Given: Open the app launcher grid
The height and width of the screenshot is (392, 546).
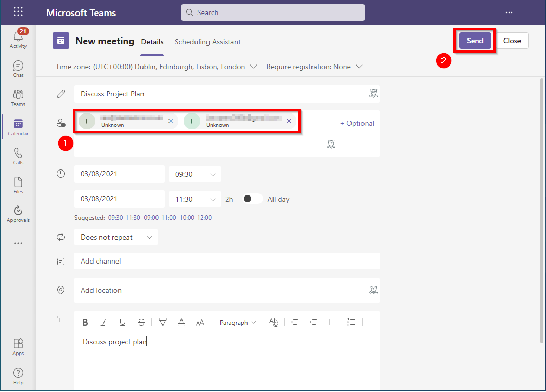Looking at the screenshot, I should click(x=18, y=12).
